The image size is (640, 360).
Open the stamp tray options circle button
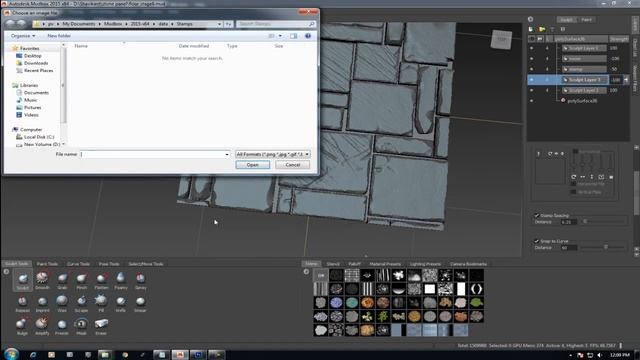(x=307, y=271)
